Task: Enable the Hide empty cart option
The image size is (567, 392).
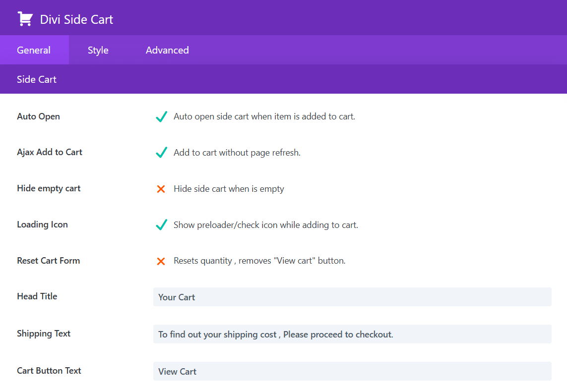Action: point(161,189)
